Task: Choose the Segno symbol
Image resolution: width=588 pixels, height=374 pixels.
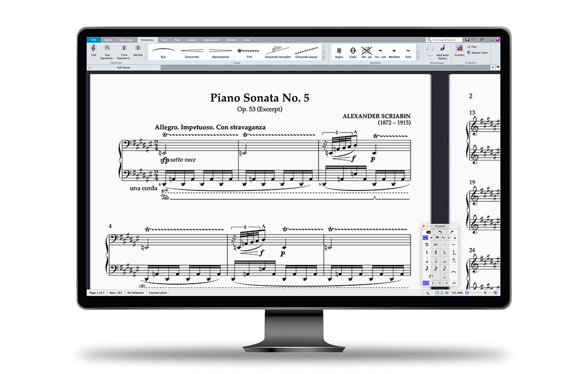Action: (x=339, y=51)
